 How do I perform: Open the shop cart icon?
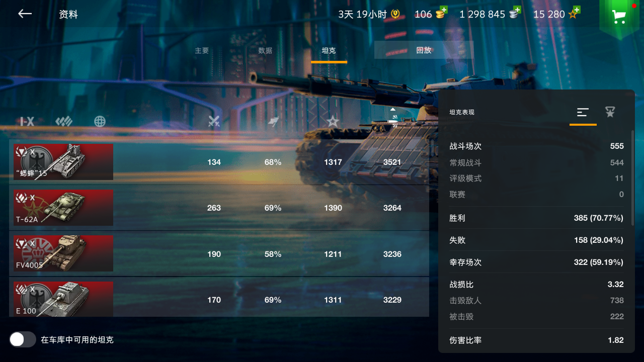click(619, 17)
